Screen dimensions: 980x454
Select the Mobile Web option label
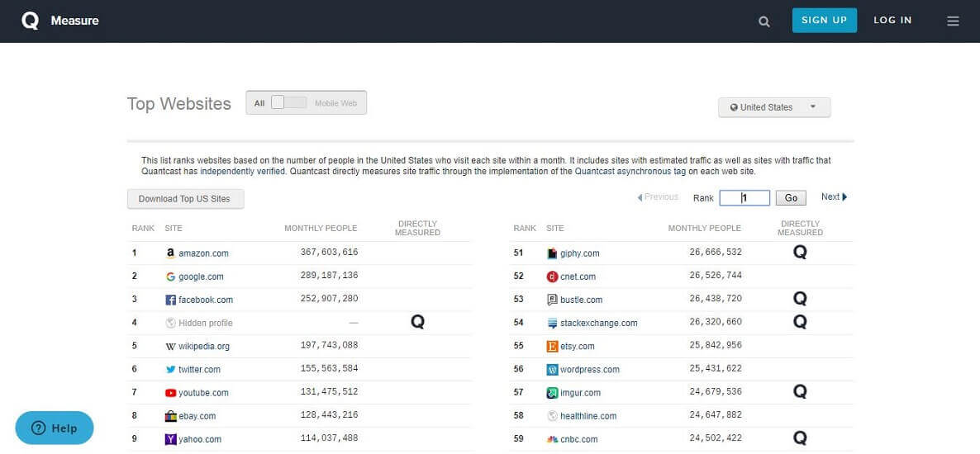pos(335,103)
